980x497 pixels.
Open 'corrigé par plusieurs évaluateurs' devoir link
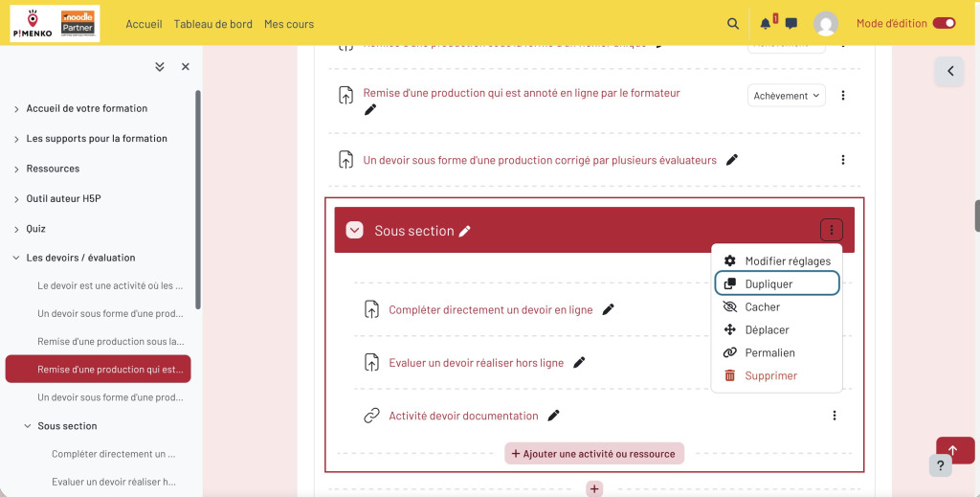(x=540, y=160)
